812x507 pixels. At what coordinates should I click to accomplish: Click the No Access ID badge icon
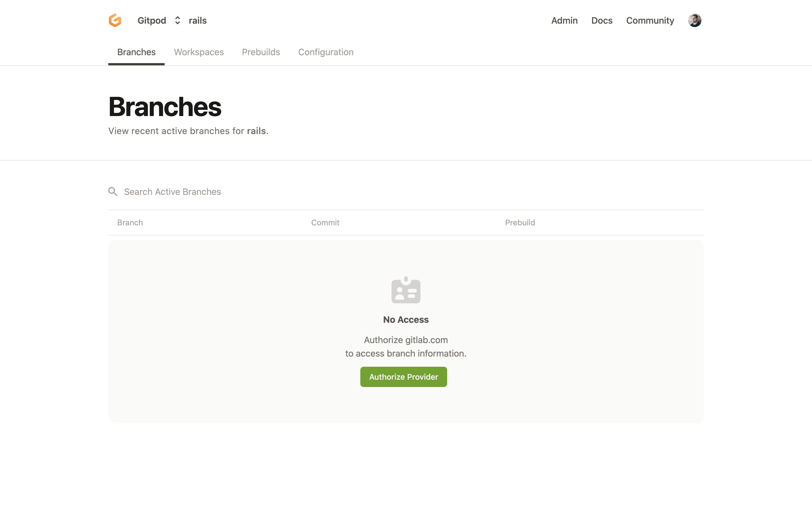click(406, 290)
